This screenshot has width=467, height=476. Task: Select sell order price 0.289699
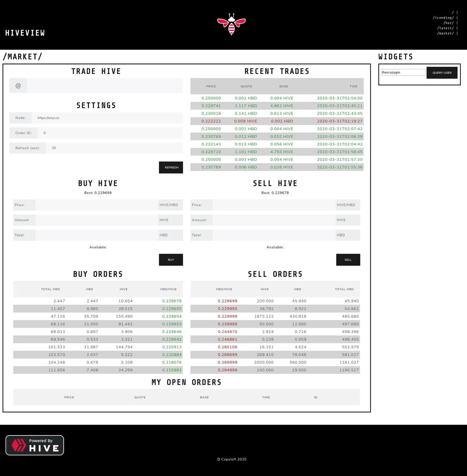click(227, 355)
